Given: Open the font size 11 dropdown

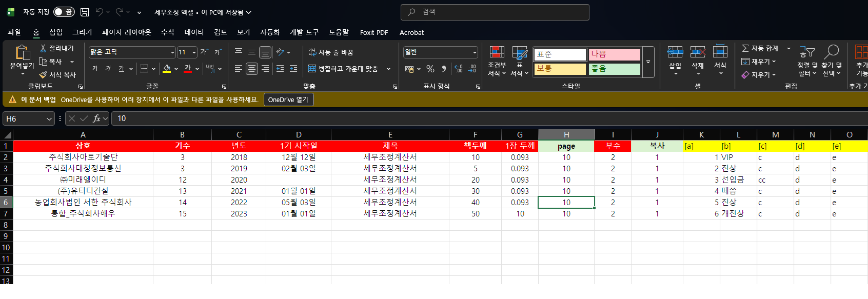Looking at the screenshot, I should click(x=194, y=52).
